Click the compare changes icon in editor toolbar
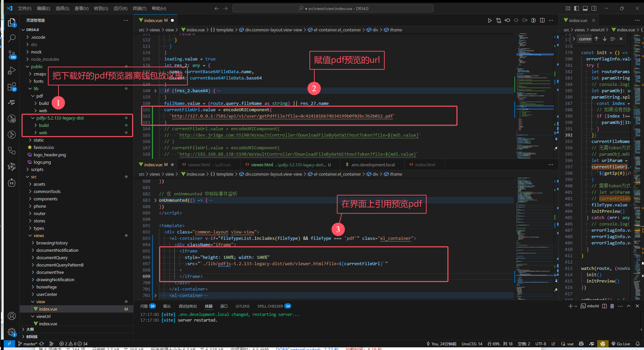This screenshot has height=350, width=644. point(499,20)
